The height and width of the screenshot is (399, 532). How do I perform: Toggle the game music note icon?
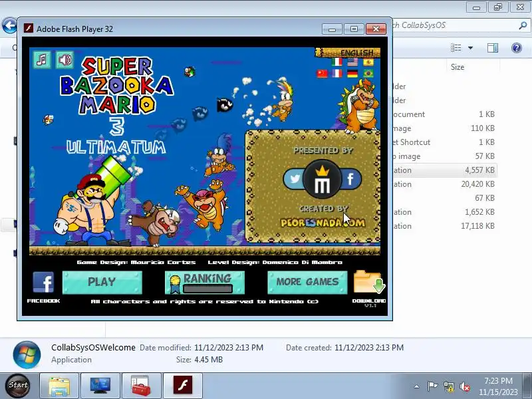click(x=42, y=60)
